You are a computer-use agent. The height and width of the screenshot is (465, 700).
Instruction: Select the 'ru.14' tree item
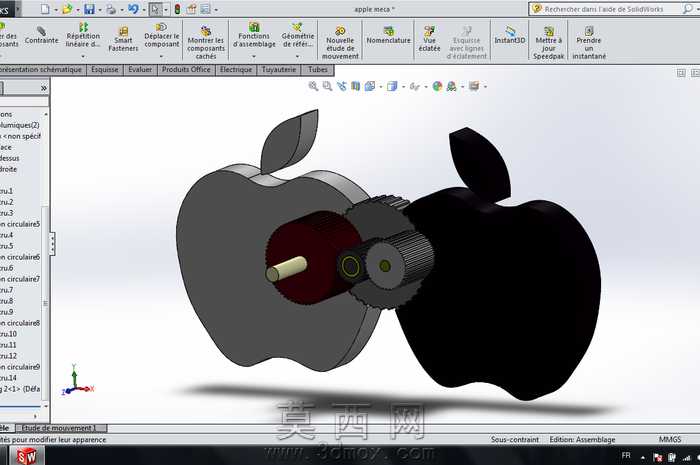tap(9, 378)
